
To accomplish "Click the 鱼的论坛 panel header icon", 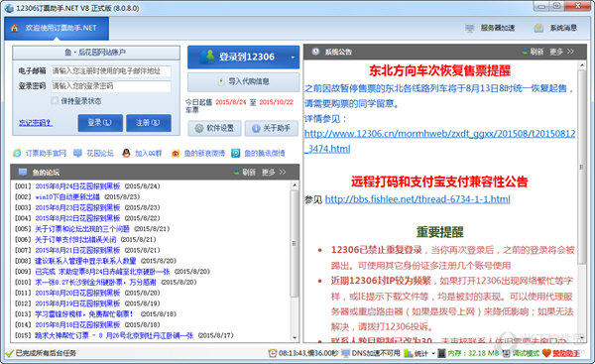I will 23,172.
